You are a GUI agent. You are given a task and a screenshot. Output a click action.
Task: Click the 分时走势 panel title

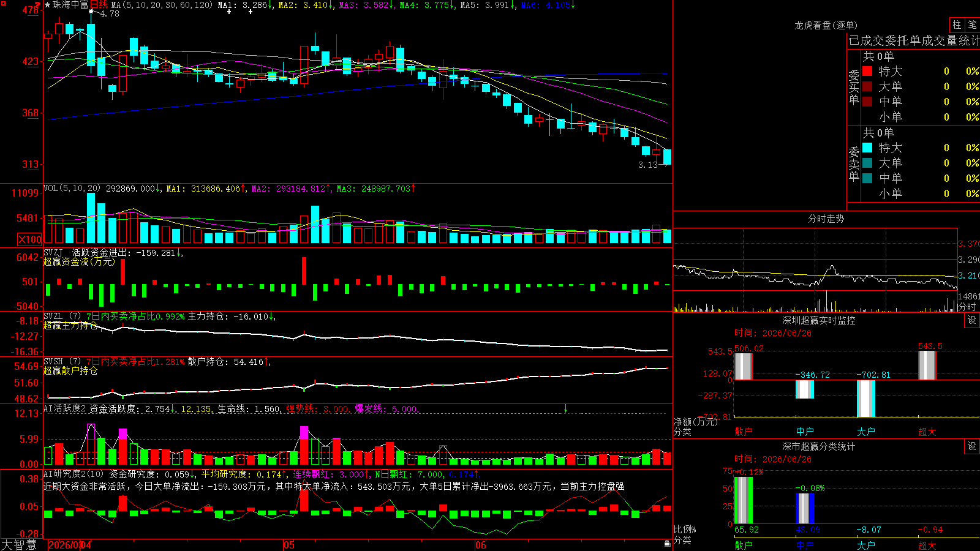click(826, 219)
